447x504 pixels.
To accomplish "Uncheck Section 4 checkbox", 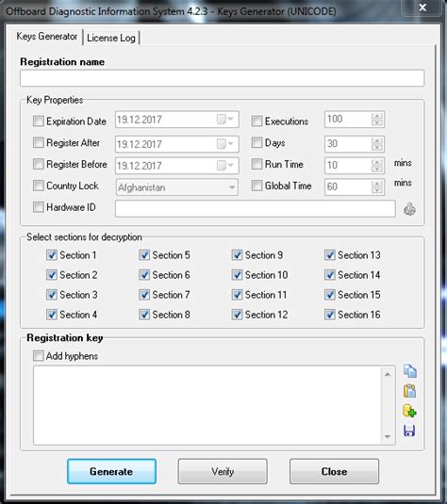I will [52, 315].
